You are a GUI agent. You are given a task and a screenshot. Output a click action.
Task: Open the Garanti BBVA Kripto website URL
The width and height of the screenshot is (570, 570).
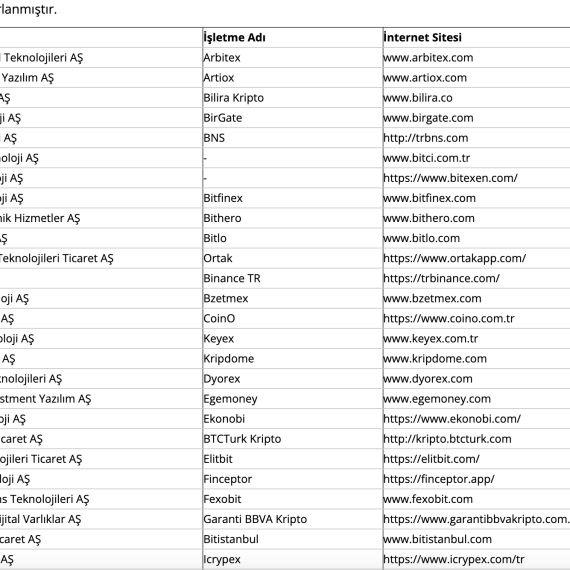tap(477, 519)
